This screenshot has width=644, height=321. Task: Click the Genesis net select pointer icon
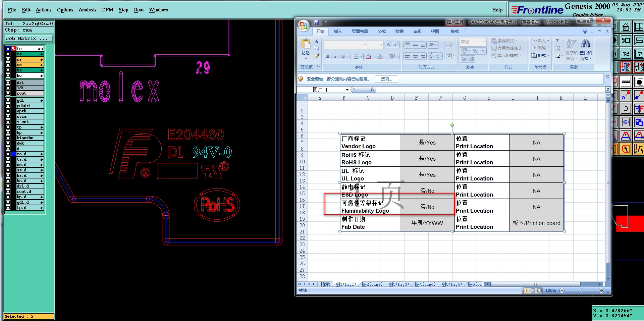pos(639,149)
